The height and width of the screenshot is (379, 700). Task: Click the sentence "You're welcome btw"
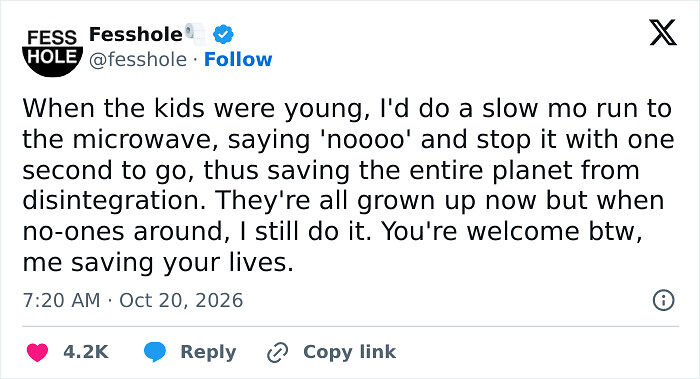[x=511, y=231]
